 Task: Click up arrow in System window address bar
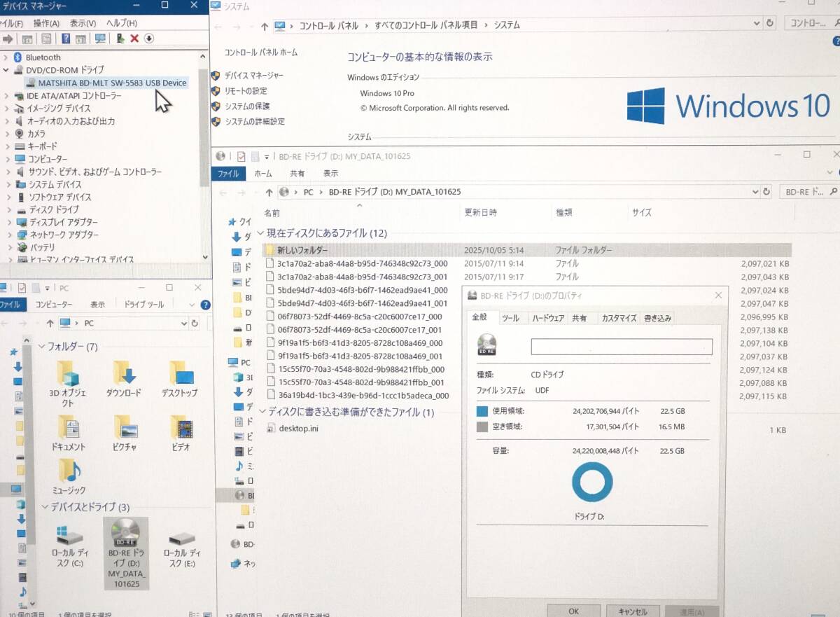264,27
